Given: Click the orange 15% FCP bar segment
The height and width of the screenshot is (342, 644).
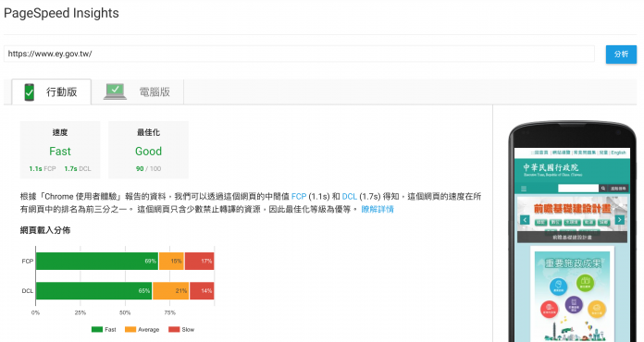Looking at the screenshot, I should [x=172, y=262].
